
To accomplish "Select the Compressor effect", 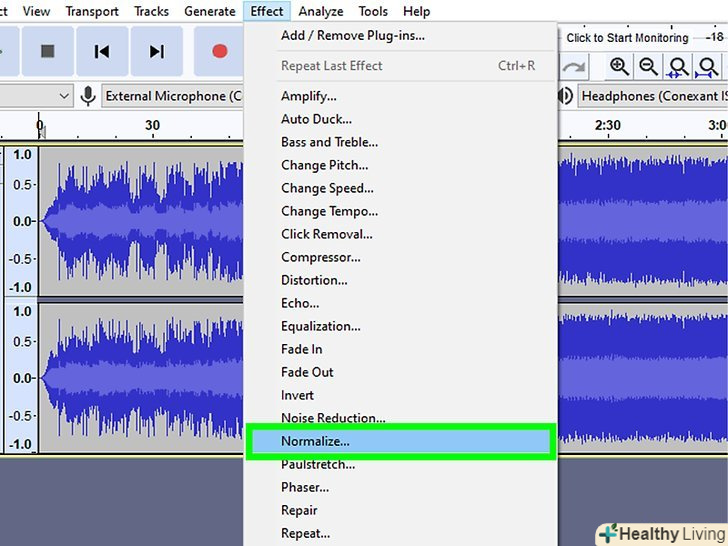I will tap(401, 257).
